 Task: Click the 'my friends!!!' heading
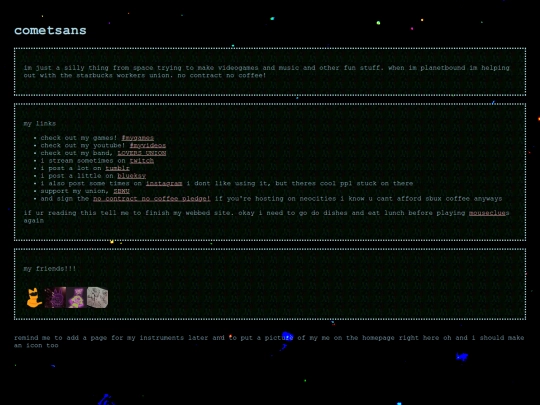(50, 269)
